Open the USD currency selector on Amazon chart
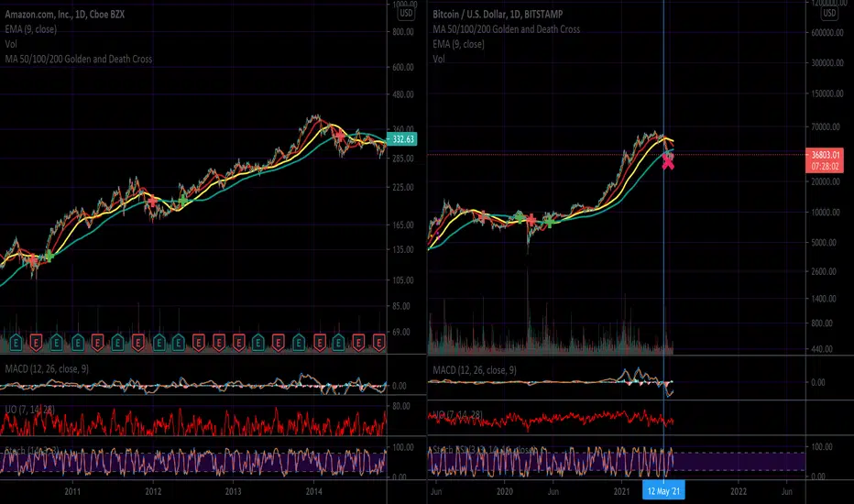 point(406,13)
